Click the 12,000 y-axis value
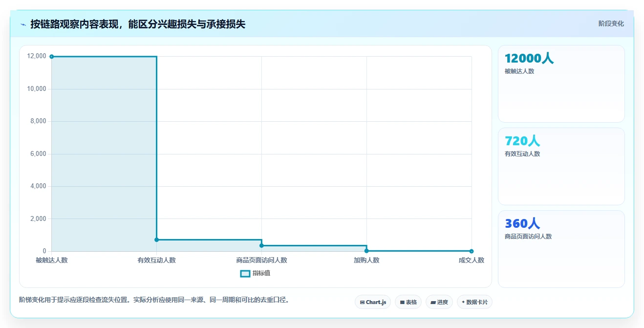This screenshot has height=328, width=644. coord(37,56)
